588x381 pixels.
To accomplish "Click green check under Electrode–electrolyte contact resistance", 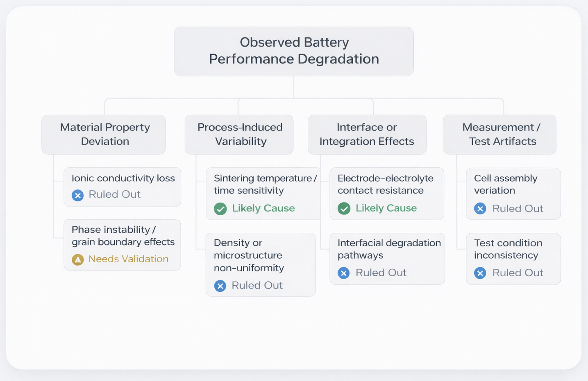I will click(344, 209).
